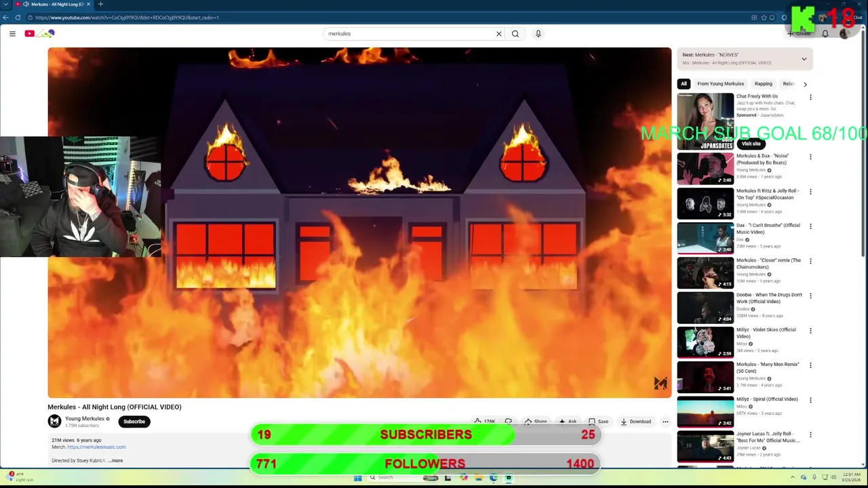
Task: Open more actions ellipsis beside Download
Action: pos(665,422)
